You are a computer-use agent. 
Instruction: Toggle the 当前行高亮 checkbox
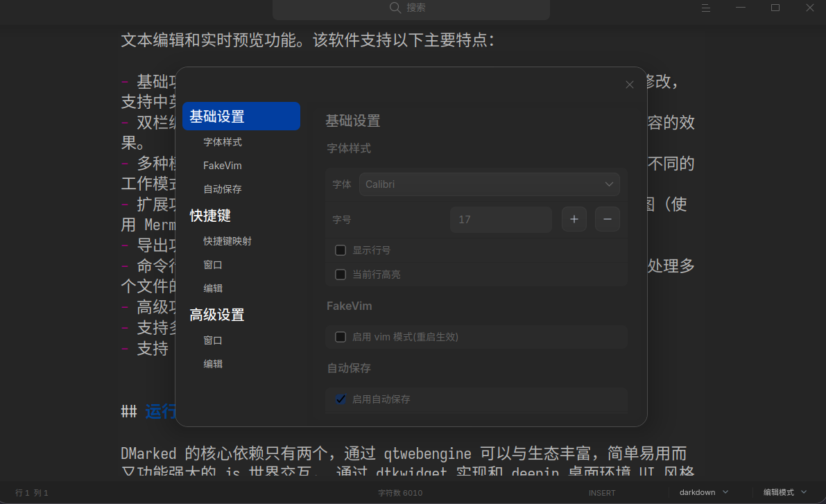341,275
